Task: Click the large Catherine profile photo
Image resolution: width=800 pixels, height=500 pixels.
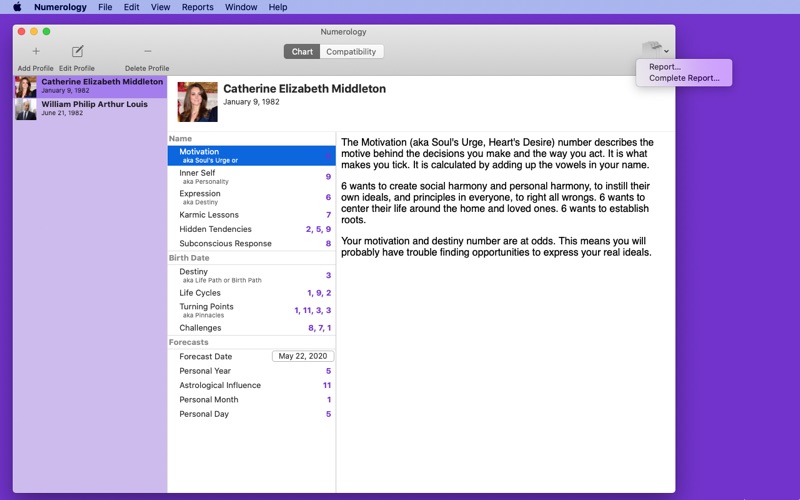Action: [x=197, y=102]
